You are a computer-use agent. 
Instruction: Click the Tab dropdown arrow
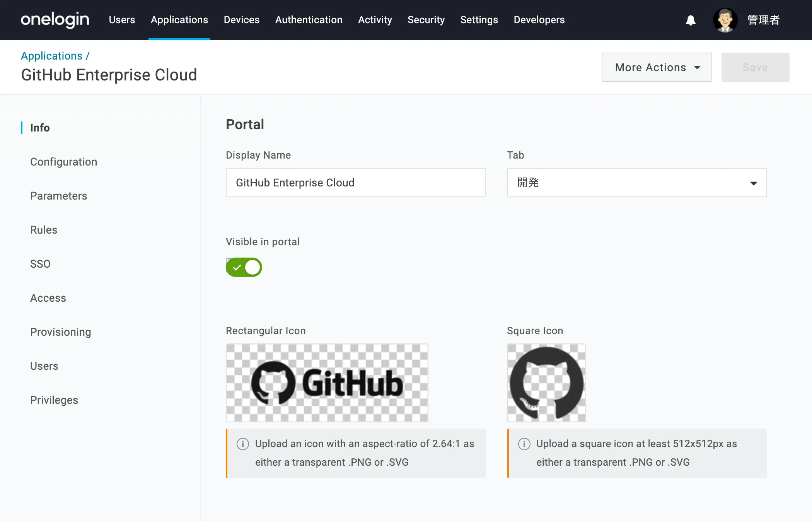coord(753,183)
